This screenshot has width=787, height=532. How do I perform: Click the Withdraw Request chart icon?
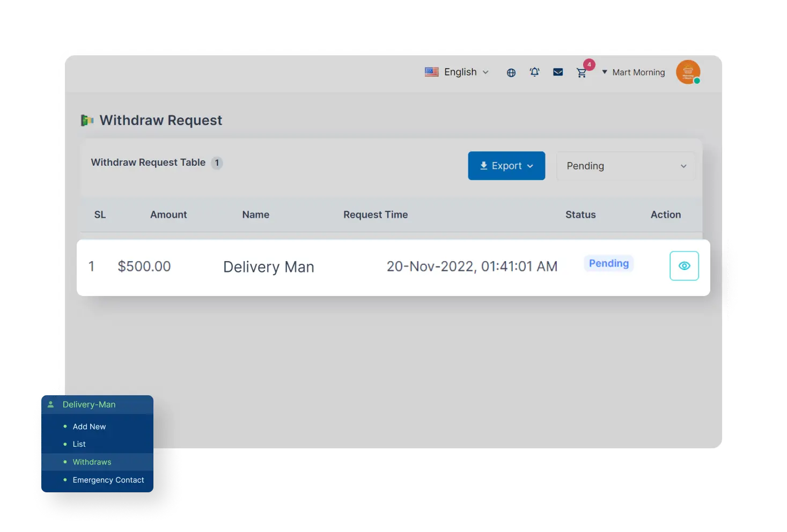86,120
